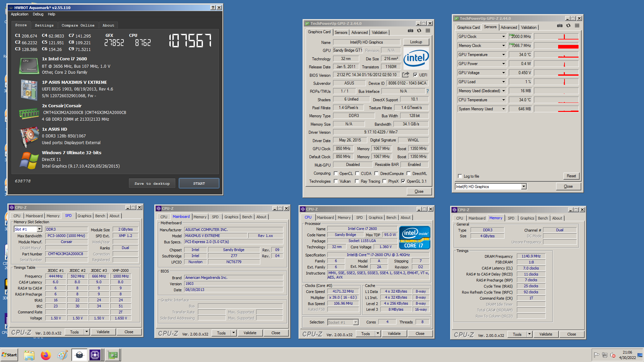Toggle the UEFI checkbox in GPU-Z
This screenshot has width=644, height=362.
415,75
